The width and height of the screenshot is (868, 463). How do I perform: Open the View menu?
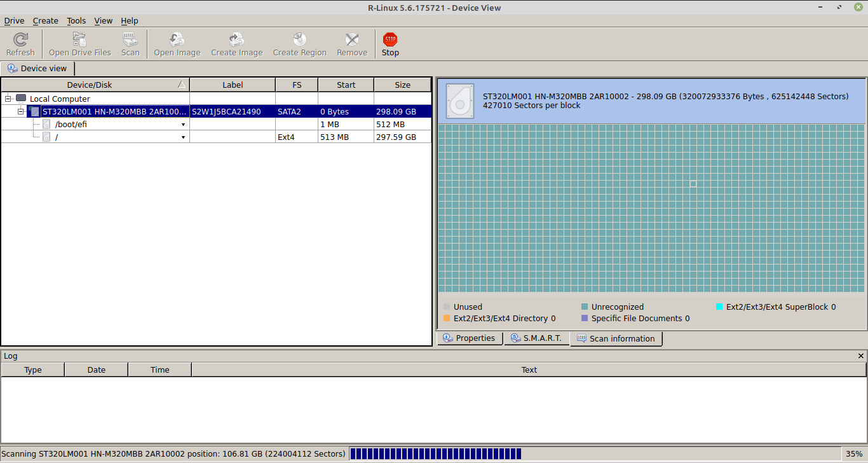pyautogui.click(x=104, y=21)
